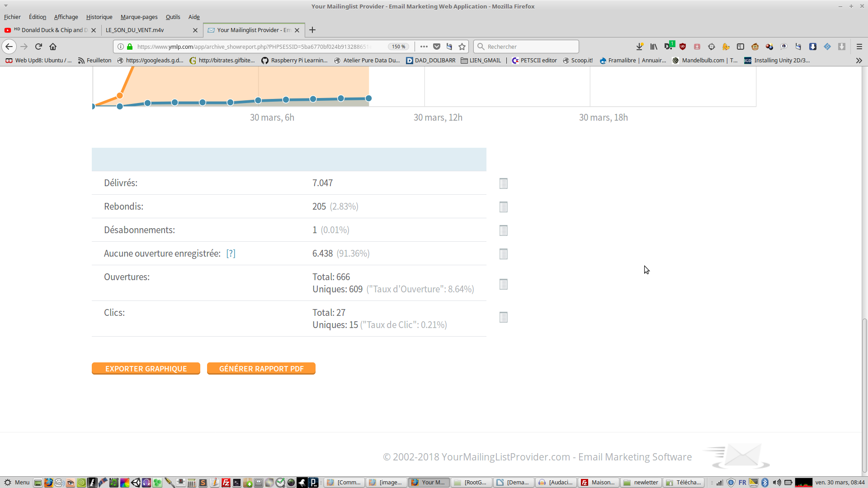This screenshot has height=488, width=868.
Task: Open the Clics report list icon
Action: point(503,317)
